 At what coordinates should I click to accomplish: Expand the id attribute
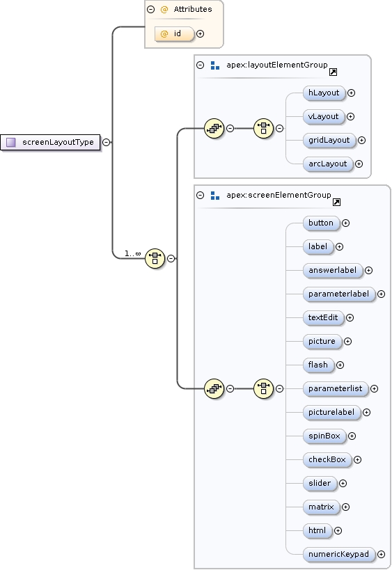point(200,34)
